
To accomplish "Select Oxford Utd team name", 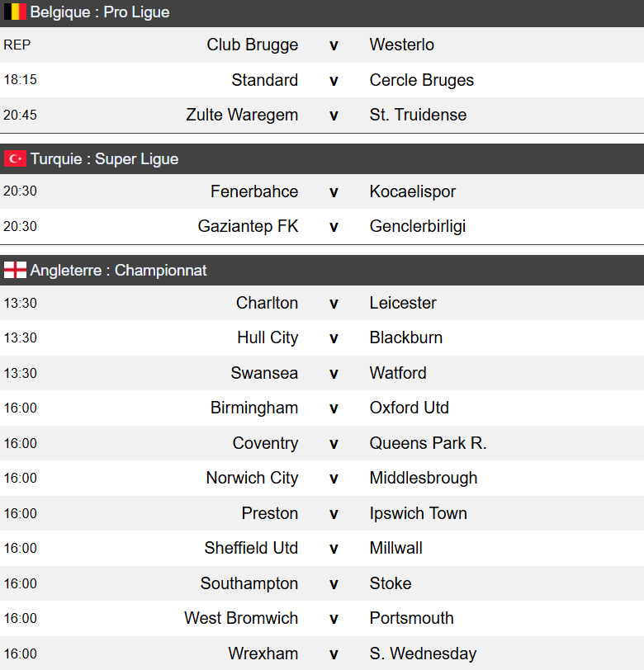I will point(409,408).
